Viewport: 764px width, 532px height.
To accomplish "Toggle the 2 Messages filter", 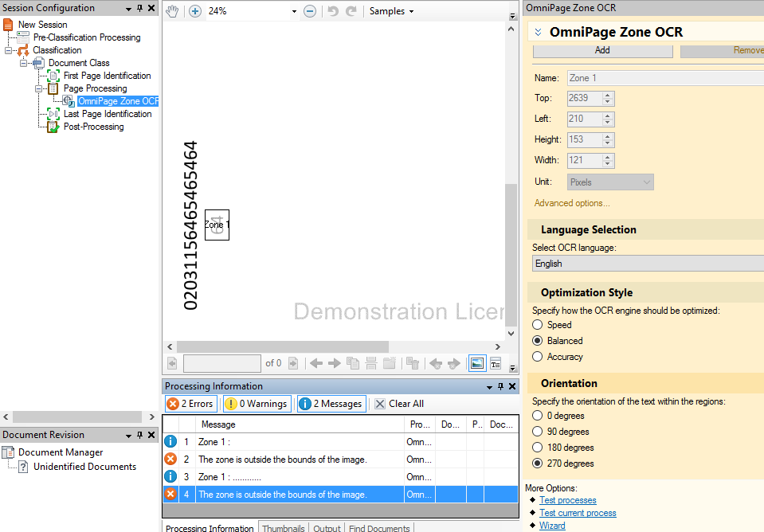I will pyautogui.click(x=331, y=404).
